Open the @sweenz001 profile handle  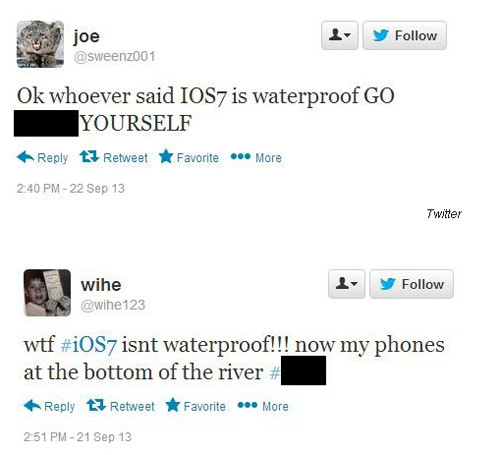[x=114, y=56]
